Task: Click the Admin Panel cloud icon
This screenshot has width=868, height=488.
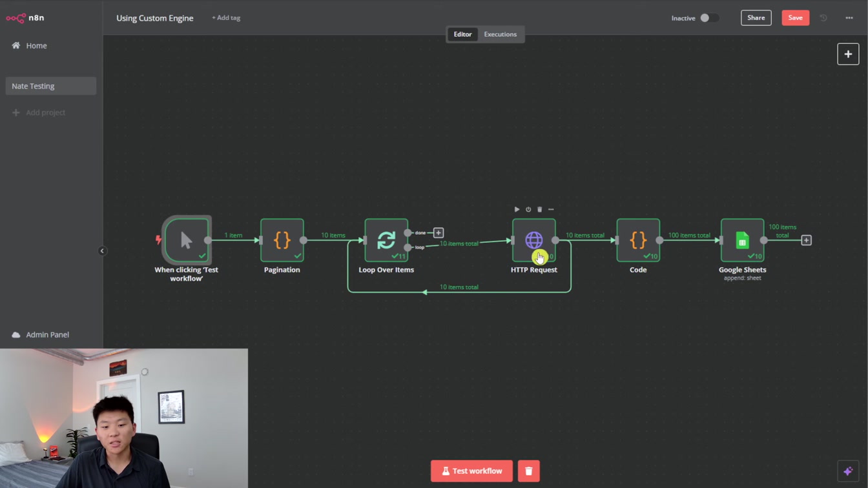Action: (16, 334)
